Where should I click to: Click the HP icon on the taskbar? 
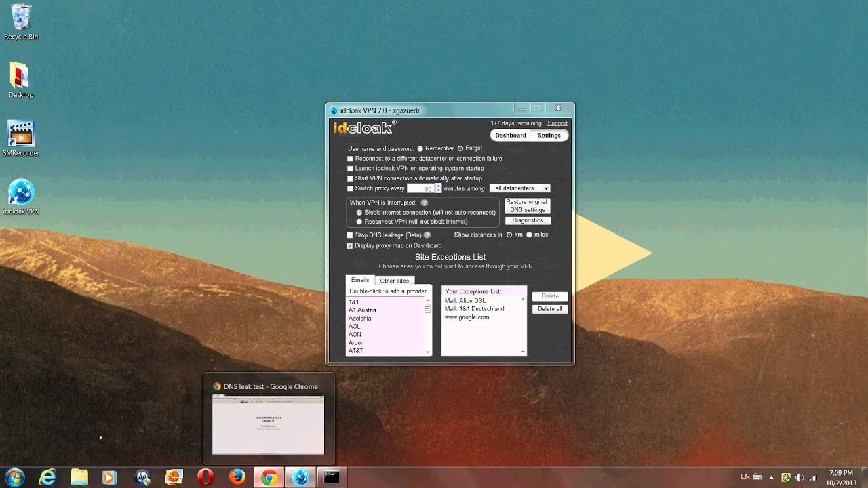[142, 477]
